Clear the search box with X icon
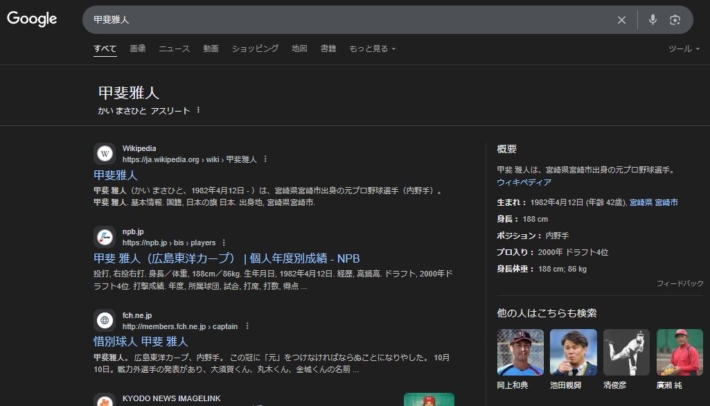This screenshot has height=406, width=710. pos(621,20)
